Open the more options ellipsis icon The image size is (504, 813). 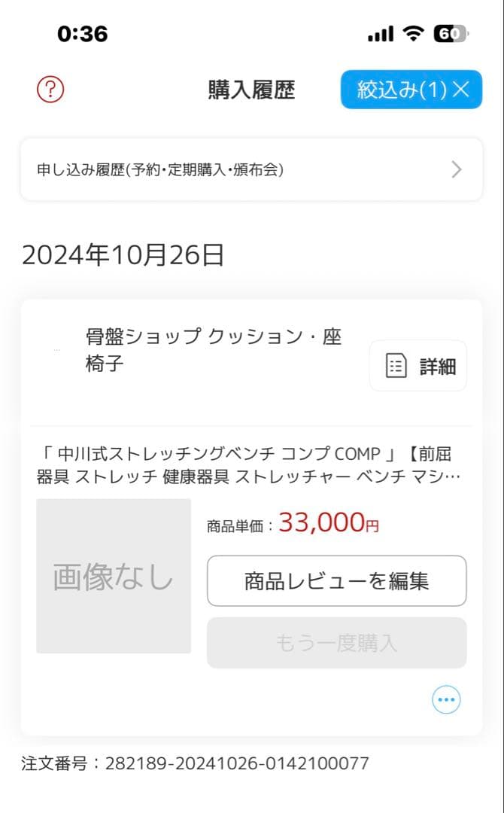tap(446, 699)
